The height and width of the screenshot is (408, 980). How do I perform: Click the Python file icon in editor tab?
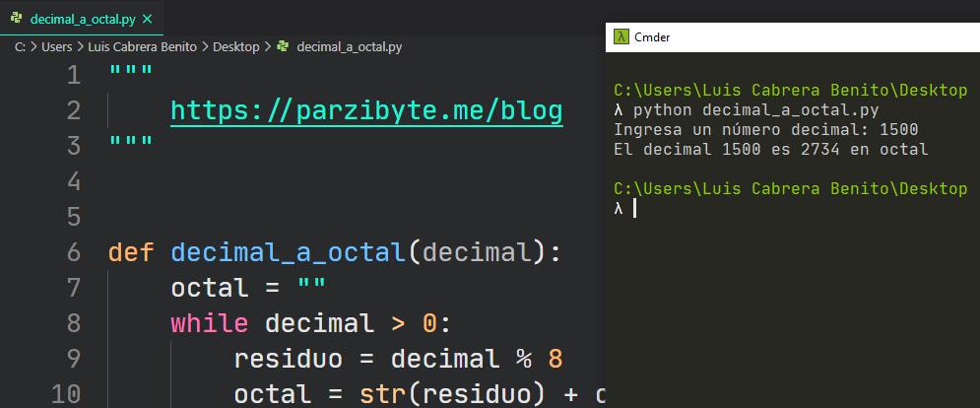(x=17, y=19)
